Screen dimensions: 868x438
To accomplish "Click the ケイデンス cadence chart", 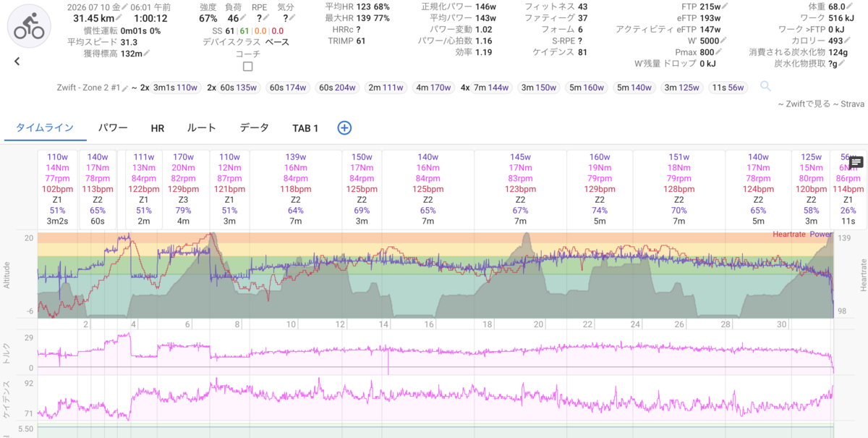I will (x=436, y=398).
